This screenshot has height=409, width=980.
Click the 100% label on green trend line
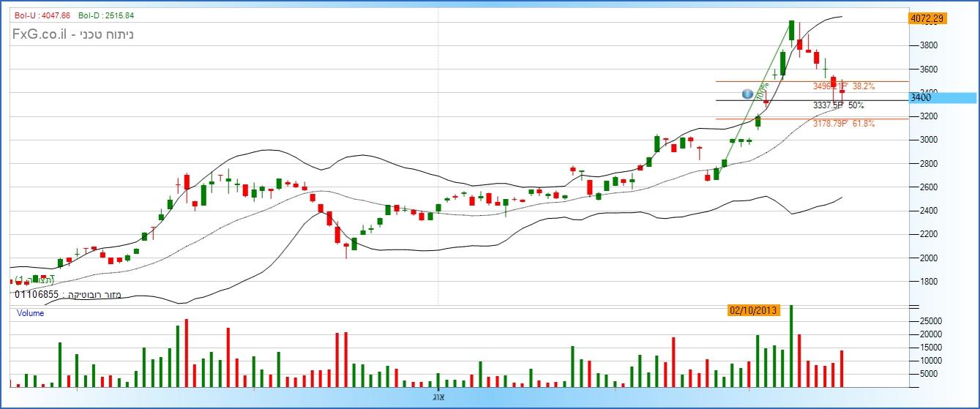(763, 91)
